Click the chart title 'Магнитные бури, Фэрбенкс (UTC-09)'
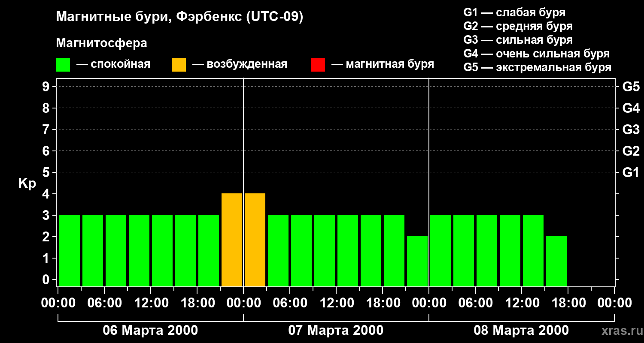The image size is (644, 343). point(179,17)
